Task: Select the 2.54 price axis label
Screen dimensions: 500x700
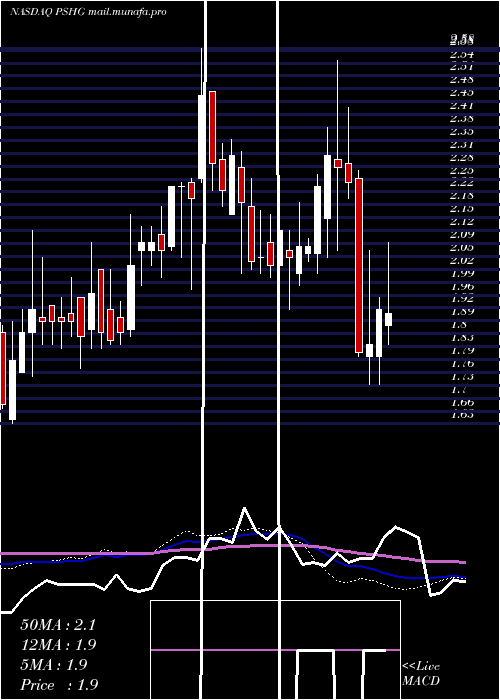Action: [x=462, y=54]
